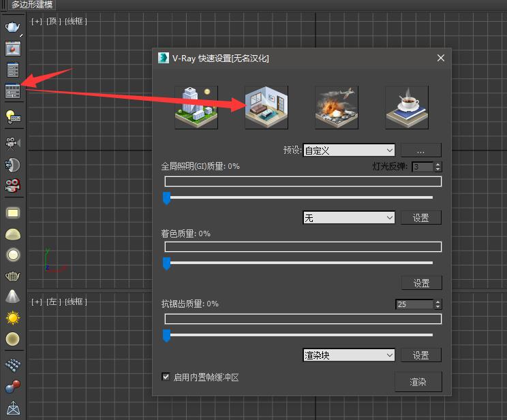
Task: Open the top viewport [线框] shading menu
Action: point(76,21)
